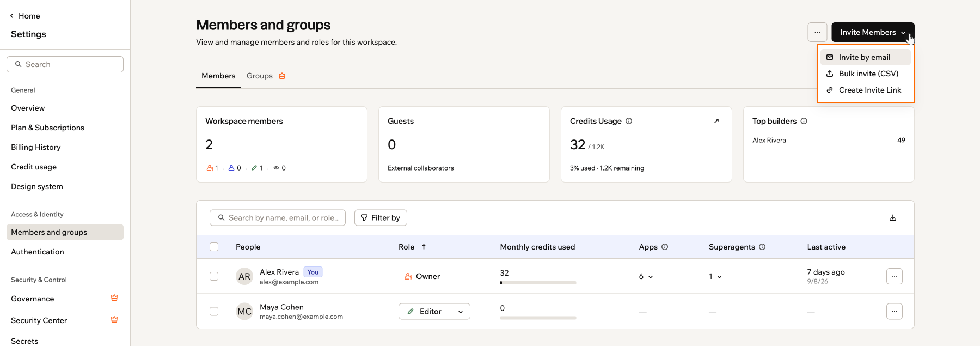Click the editor pencil count in Workspace members
The height and width of the screenshot is (346, 980).
tap(257, 168)
